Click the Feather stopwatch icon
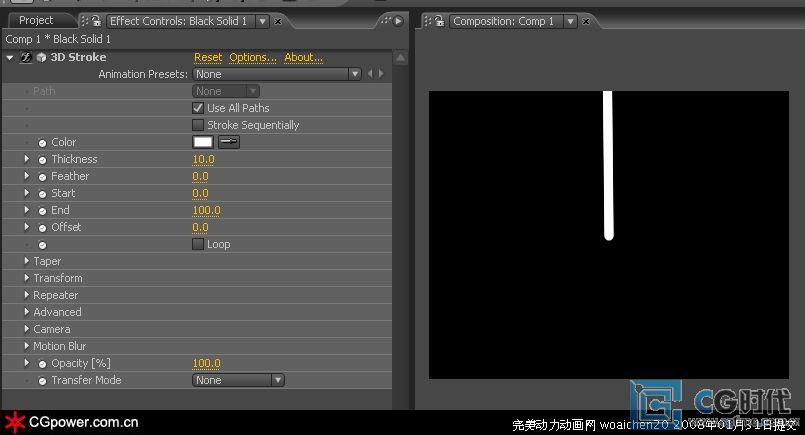This screenshot has width=805, height=435. [42, 177]
